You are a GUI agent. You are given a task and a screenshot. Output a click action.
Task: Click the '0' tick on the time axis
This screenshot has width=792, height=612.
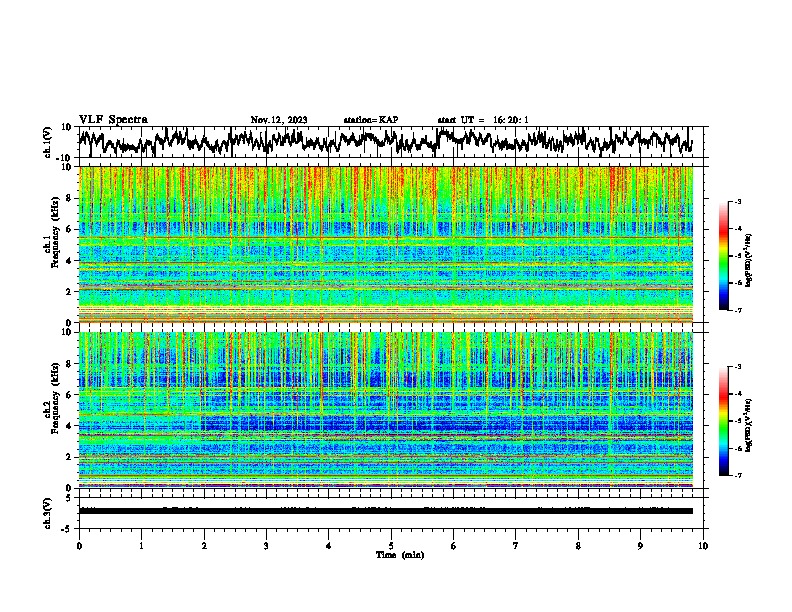[79, 546]
